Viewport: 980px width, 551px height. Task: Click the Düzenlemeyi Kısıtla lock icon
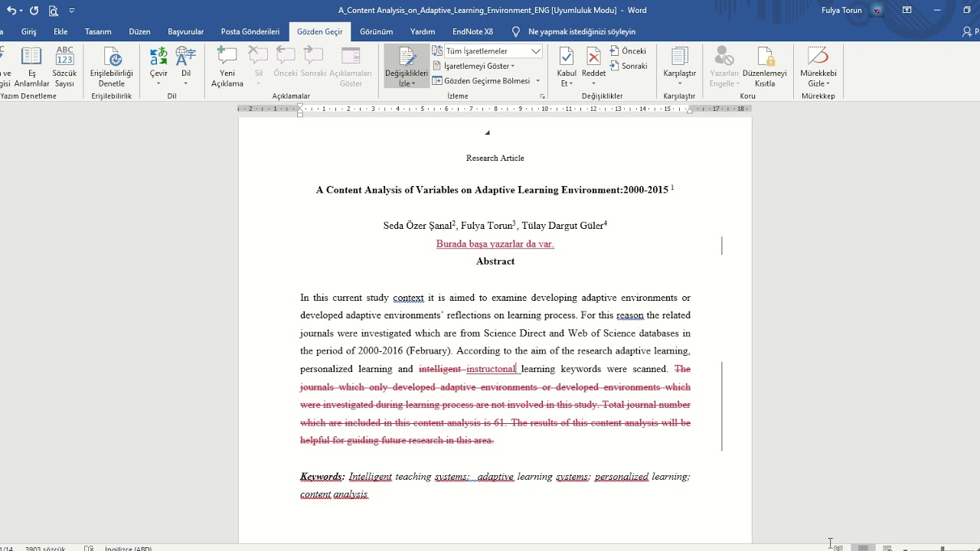pos(765,57)
